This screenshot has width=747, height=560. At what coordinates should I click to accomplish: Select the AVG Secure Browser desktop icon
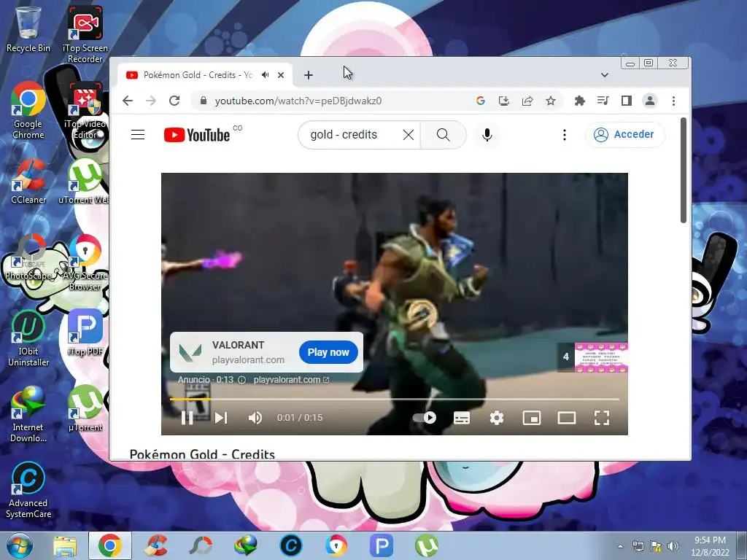tap(85, 262)
